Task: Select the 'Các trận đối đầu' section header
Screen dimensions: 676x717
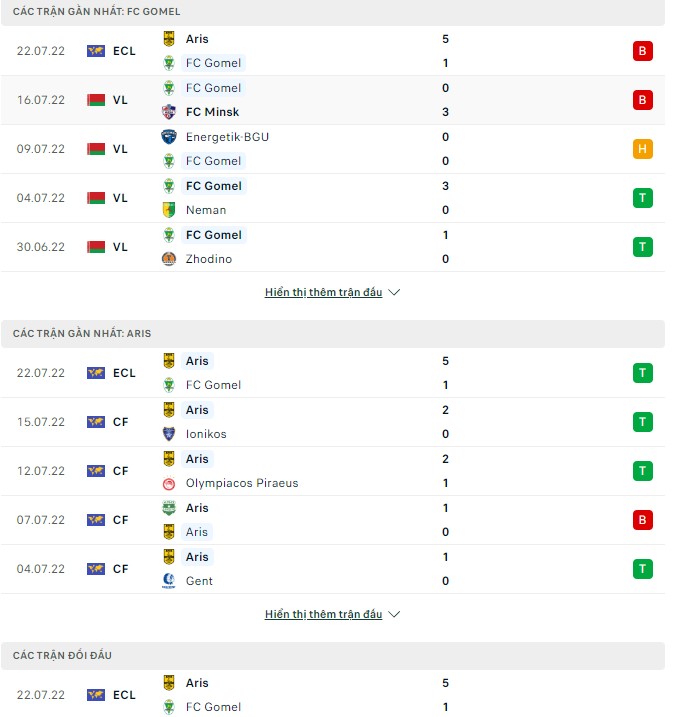Action: click(62, 655)
